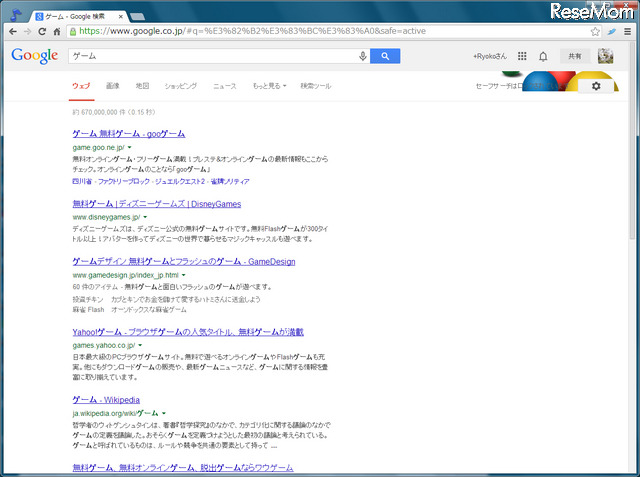Open the gooゲーム search result
640x477 pixels.
[x=129, y=134]
